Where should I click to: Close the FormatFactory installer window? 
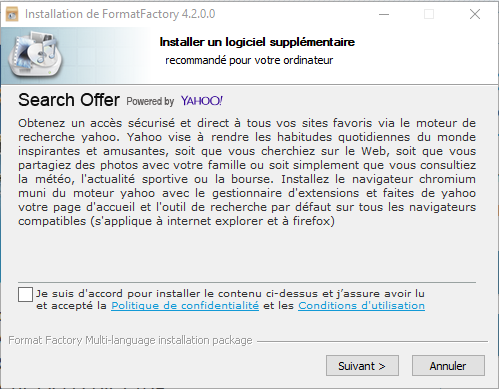pyautogui.click(x=475, y=14)
